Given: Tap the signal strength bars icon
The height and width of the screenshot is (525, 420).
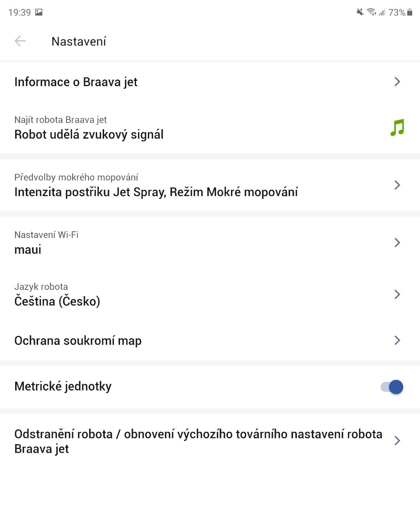Looking at the screenshot, I should pyautogui.click(x=382, y=12).
